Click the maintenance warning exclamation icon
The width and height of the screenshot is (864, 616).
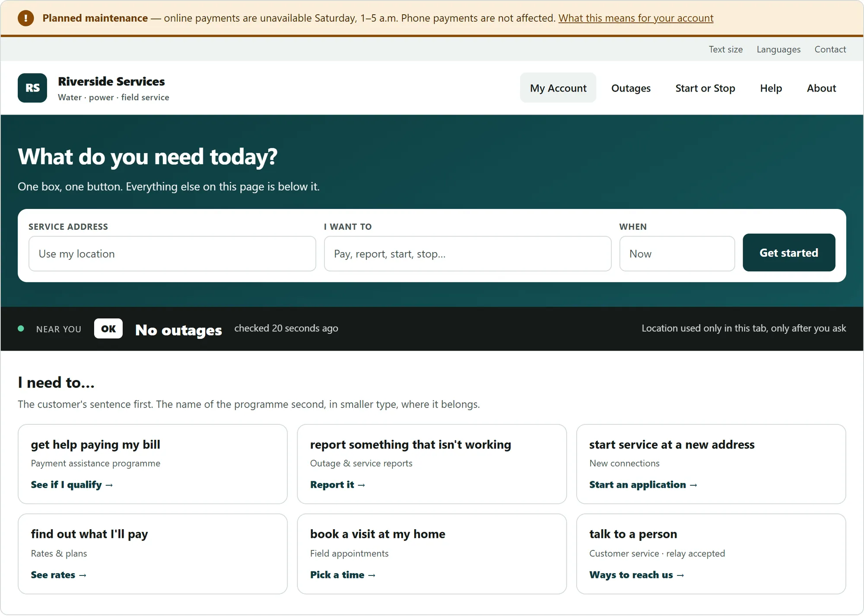26,18
